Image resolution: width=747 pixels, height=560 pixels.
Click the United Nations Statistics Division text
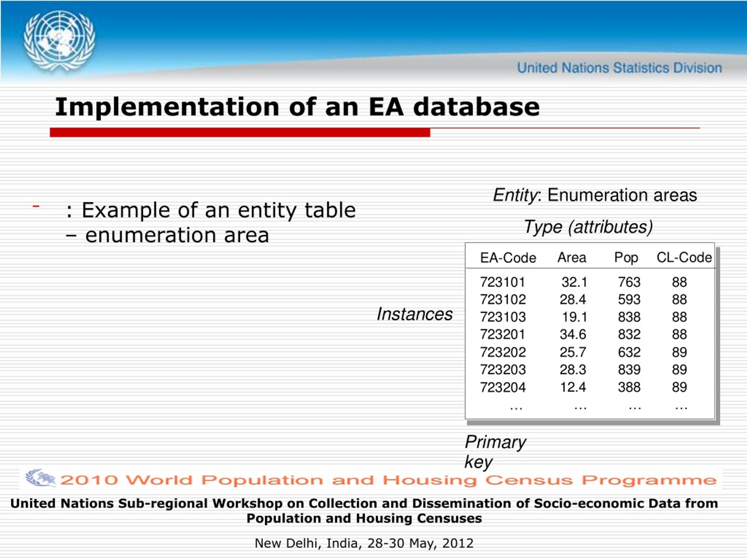[619, 68]
